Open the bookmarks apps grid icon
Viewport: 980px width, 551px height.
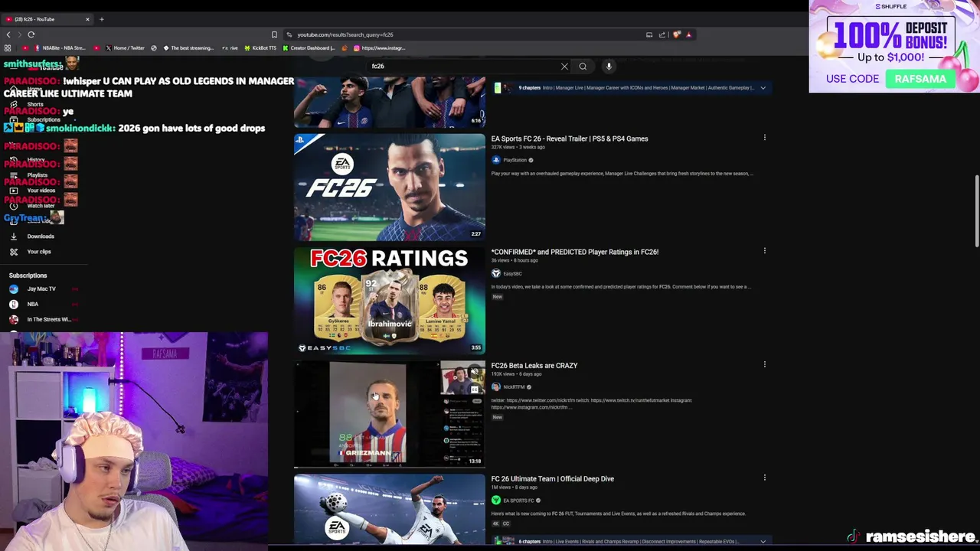(x=8, y=48)
